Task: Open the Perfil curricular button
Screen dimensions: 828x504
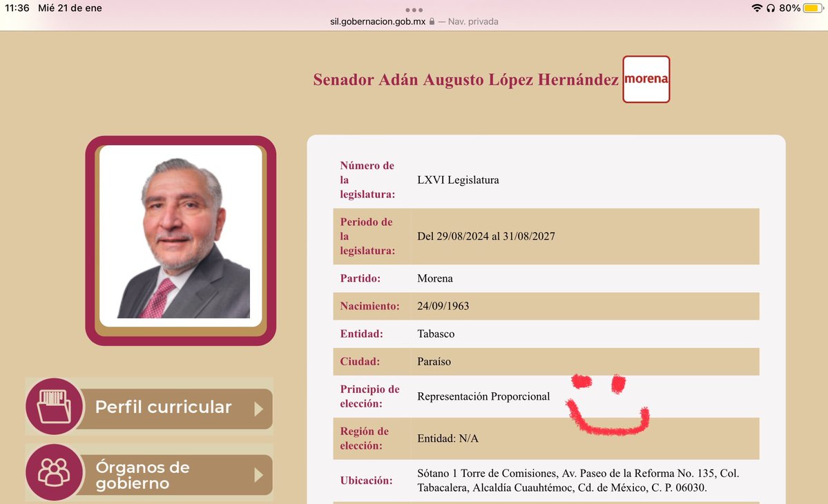Action: coord(150,407)
